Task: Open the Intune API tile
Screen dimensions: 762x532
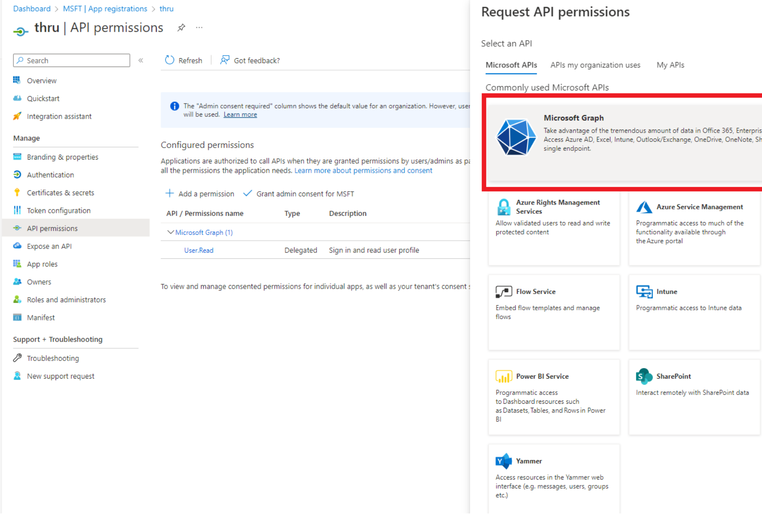Action: [x=694, y=312]
